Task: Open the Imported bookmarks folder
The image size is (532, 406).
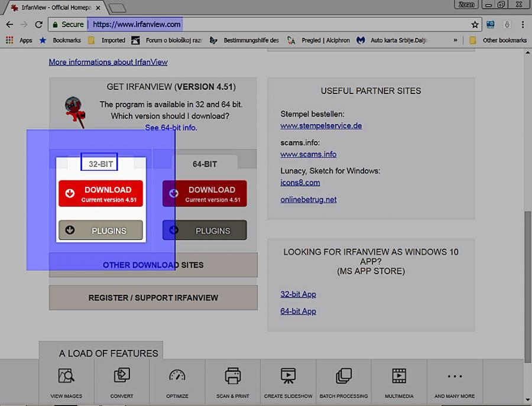Action: click(106, 40)
